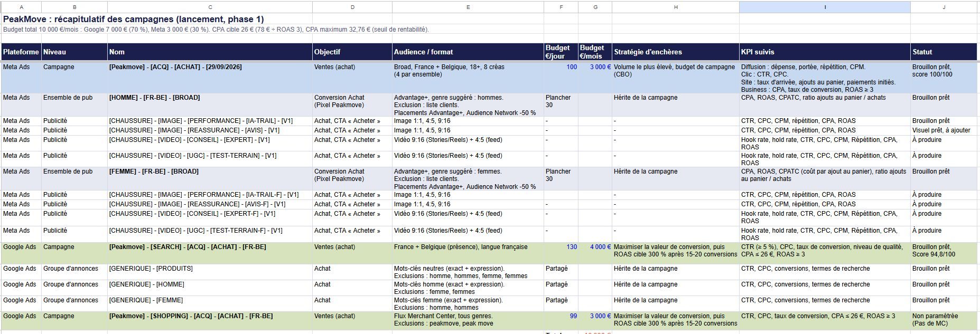Click status 'Visuel prêt, à ajouter'
The height and width of the screenshot is (334, 980).
pyautogui.click(x=941, y=130)
